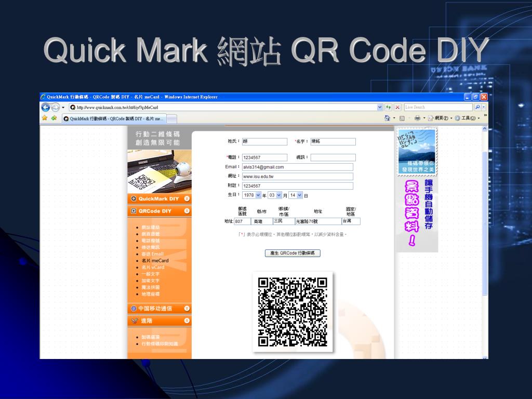The height and width of the screenshot is (399, 532).
Task: Click the vertical page scrollbar thumb
Action: pos(485,224)
